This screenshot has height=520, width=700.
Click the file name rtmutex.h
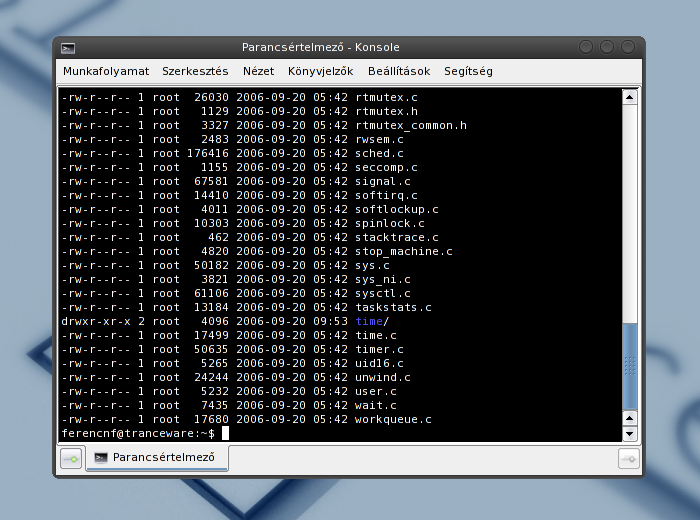coord(386,111)
